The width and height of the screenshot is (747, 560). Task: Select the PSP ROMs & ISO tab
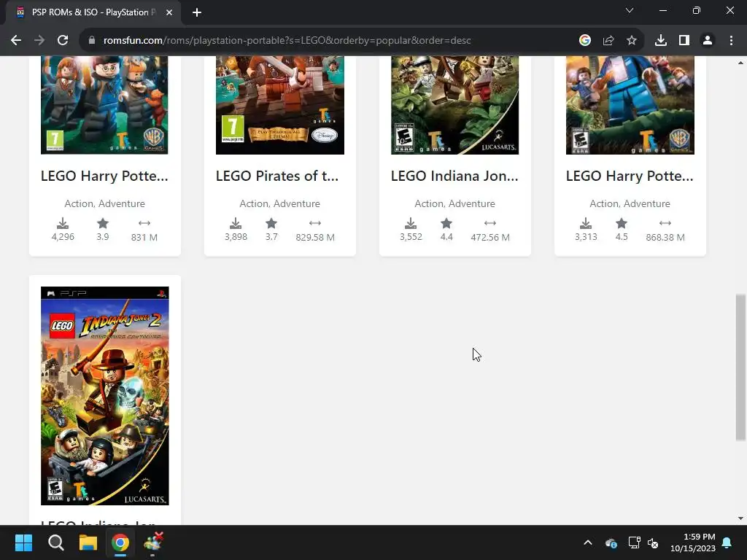coord(93,12)
